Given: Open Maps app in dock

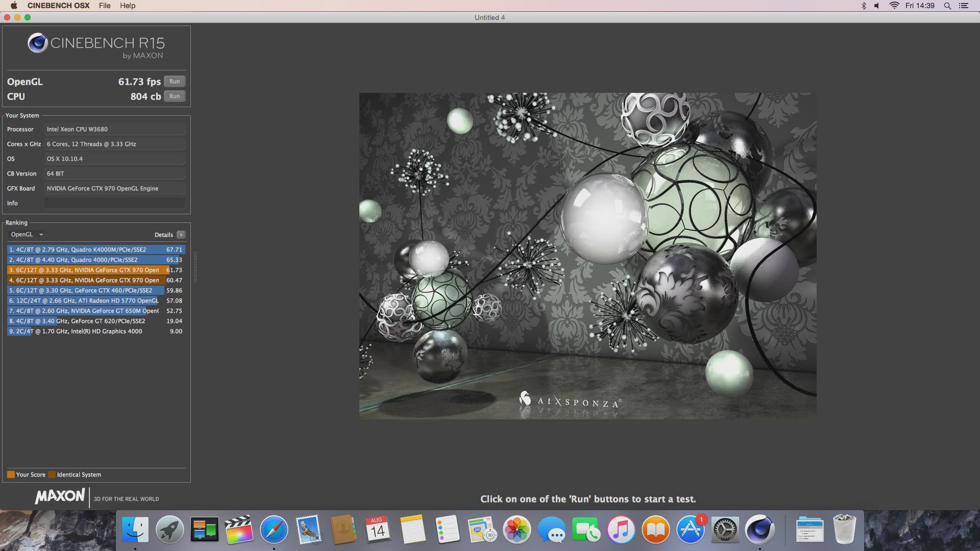Looking at the screenshot, I should (482, 530).
